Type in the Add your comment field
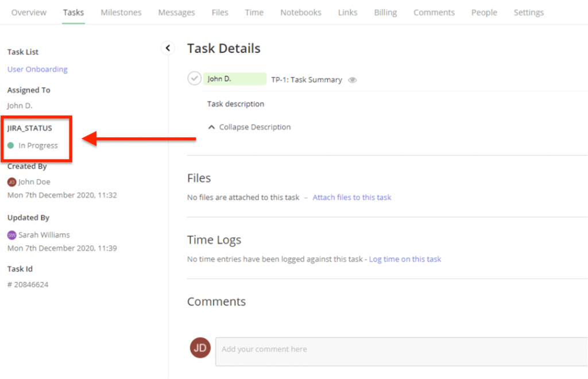 [402, 350]
